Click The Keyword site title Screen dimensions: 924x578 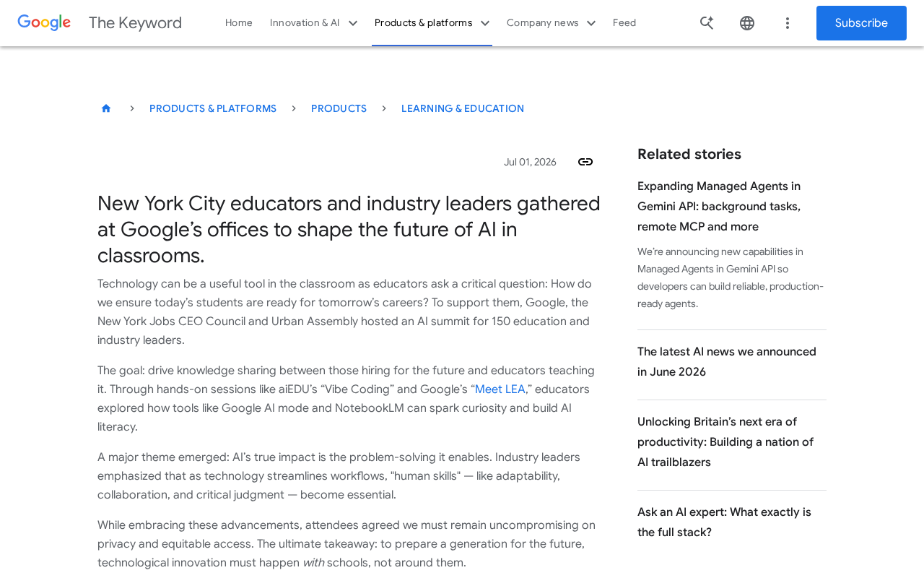135,23
